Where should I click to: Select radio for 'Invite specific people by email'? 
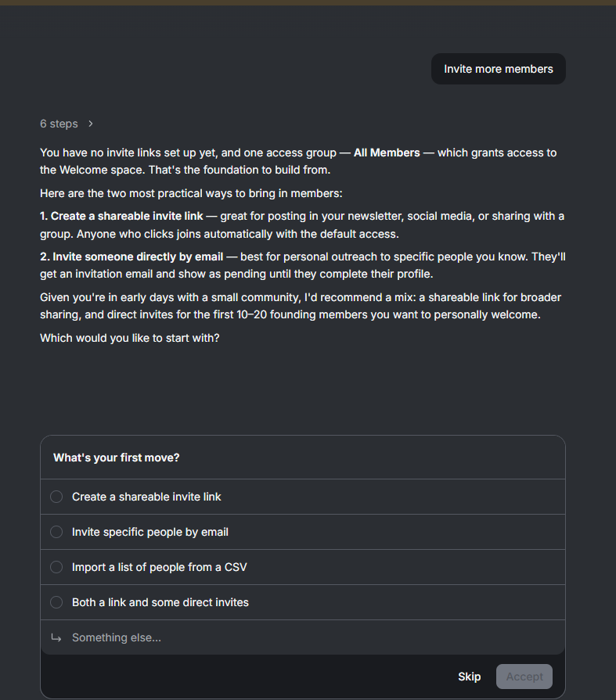point(56,532)
